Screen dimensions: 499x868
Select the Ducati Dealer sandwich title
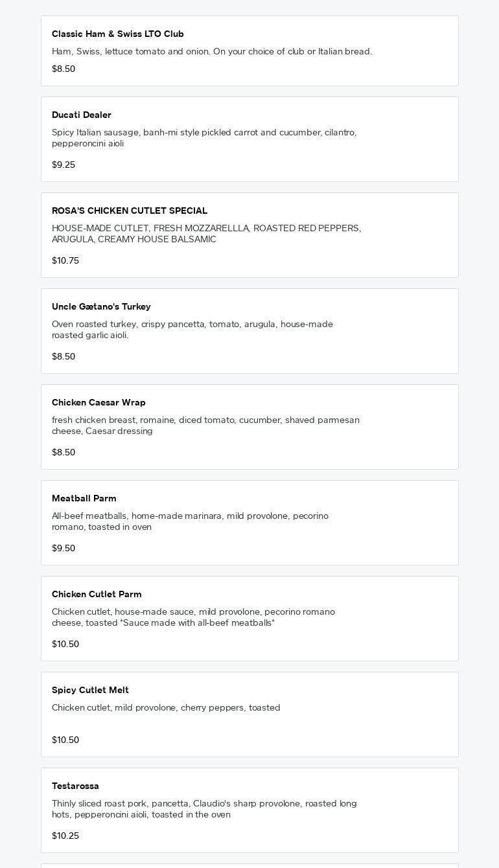tap(82, 115)
